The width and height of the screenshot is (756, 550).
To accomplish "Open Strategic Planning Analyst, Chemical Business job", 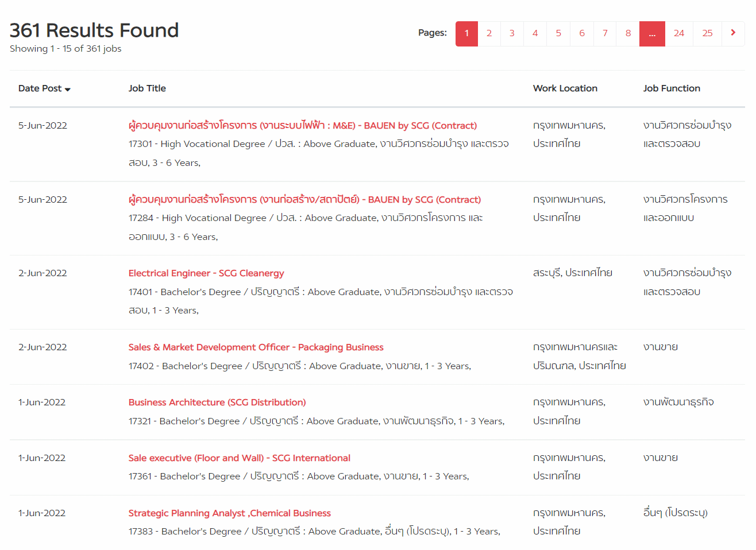I will click(229, 513).
